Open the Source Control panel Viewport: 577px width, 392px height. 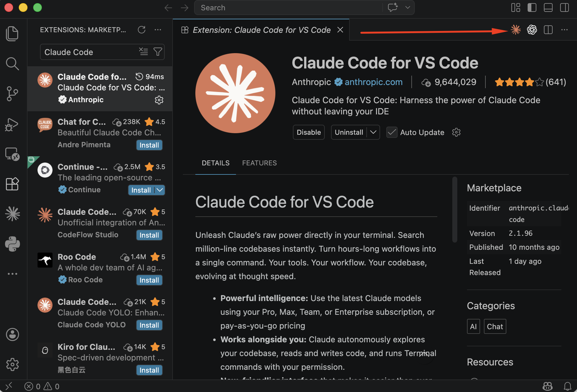coord(13,93)
